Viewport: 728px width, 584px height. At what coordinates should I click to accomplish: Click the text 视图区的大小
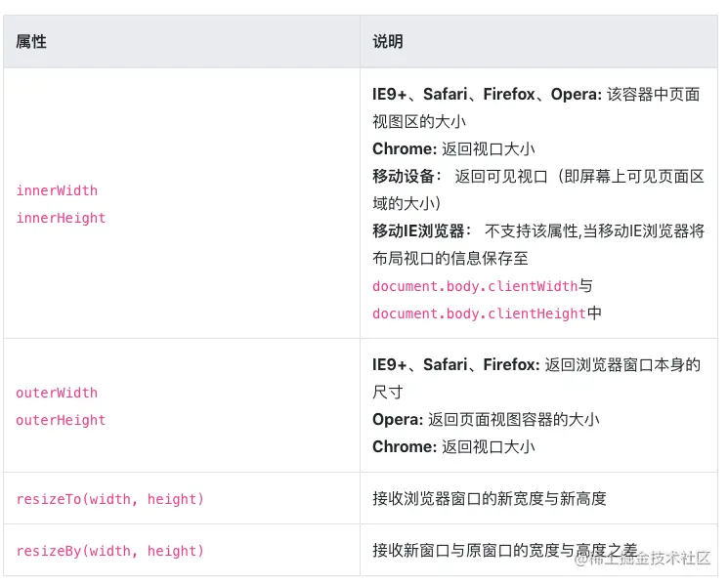click(419, 122)
